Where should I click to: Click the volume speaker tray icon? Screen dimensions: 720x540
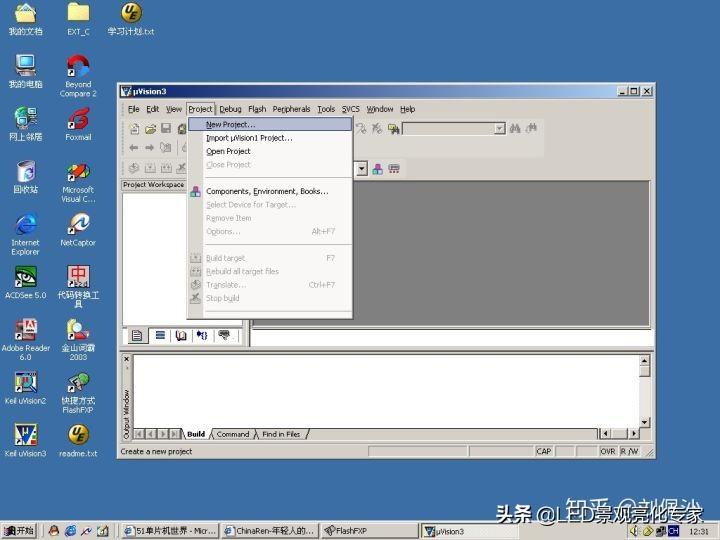[634, 531]
